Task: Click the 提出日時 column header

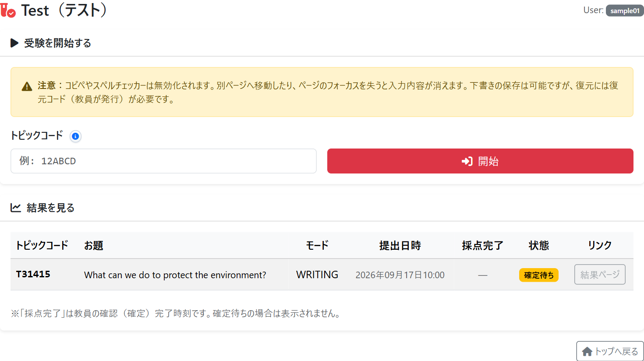Action: (400, 245)
